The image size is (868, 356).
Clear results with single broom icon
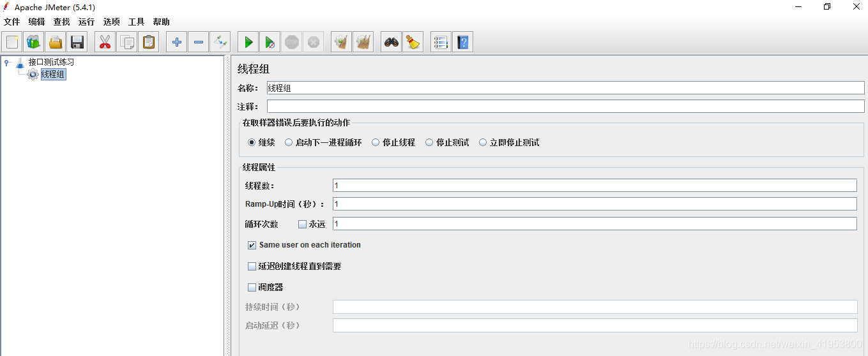tap(342, 42)
